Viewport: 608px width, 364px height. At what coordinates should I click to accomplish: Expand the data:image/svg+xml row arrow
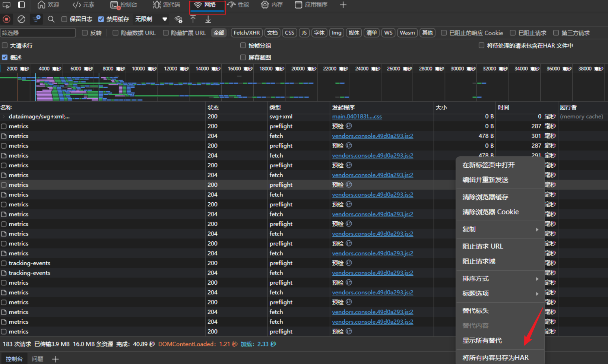[4, 117]
